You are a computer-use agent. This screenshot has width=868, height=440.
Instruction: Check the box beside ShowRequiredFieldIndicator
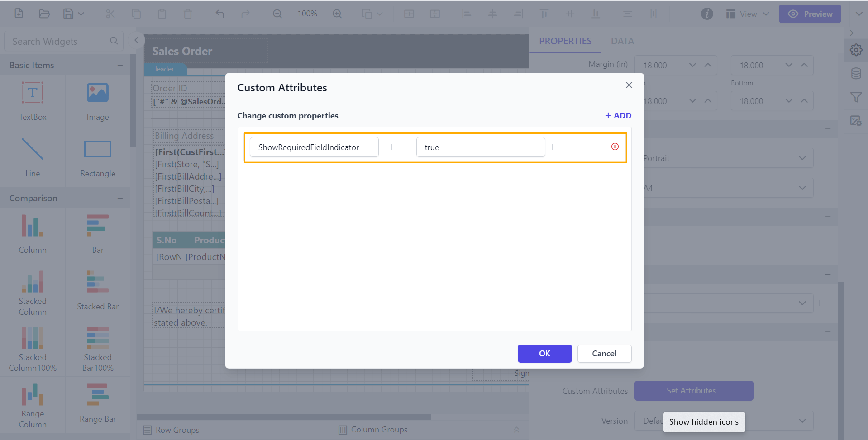coord(389,147)
